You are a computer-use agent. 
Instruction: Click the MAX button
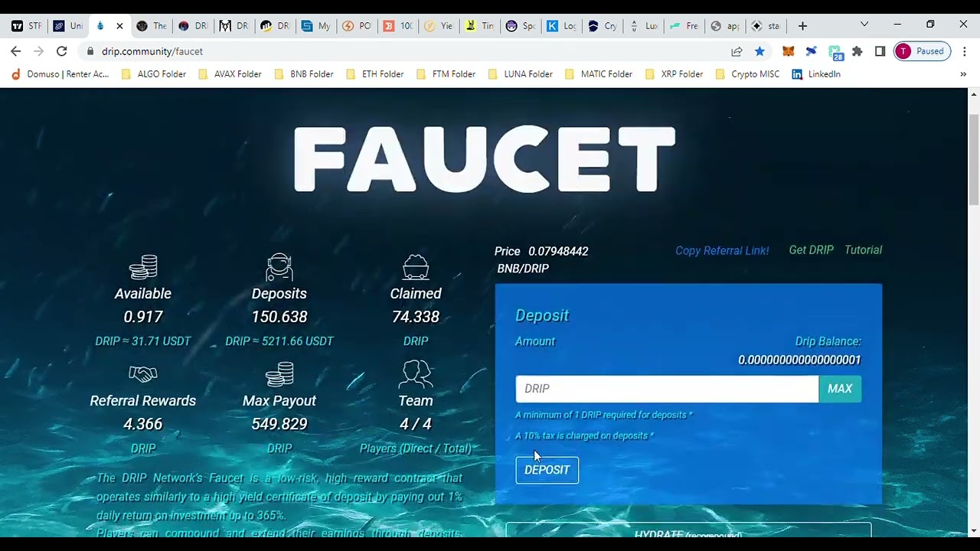coord(840,389)
